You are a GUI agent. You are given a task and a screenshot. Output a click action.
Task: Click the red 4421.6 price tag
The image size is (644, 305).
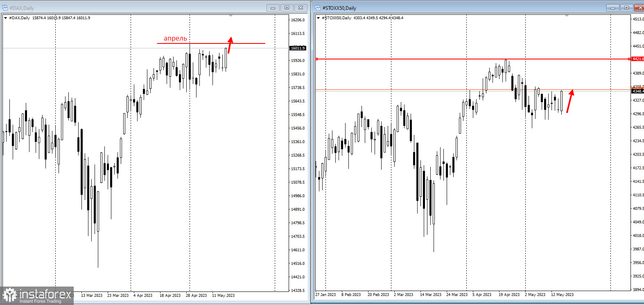(637, 59)
